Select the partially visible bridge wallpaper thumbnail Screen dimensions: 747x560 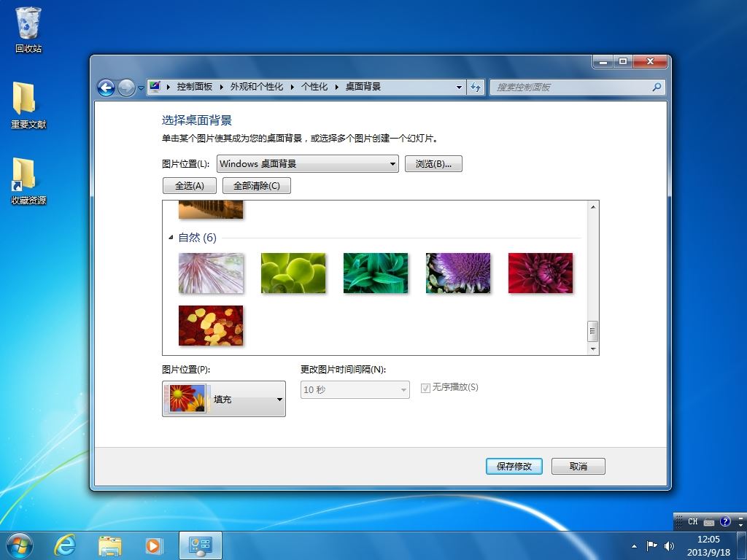211,209
